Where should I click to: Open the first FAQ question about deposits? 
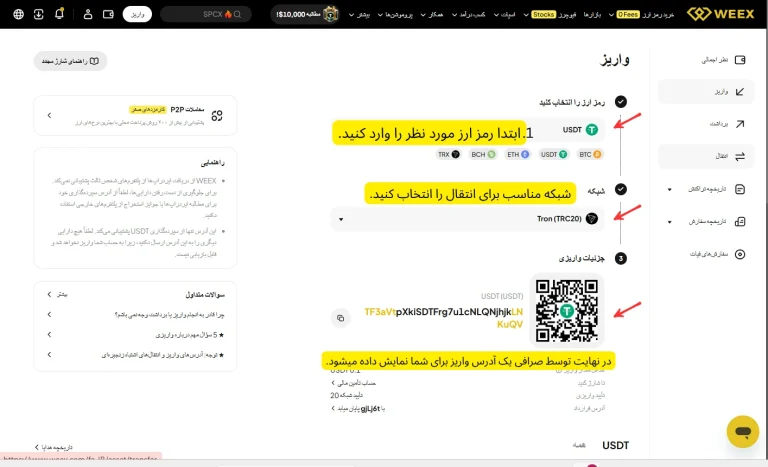click(x=135, y=315)
